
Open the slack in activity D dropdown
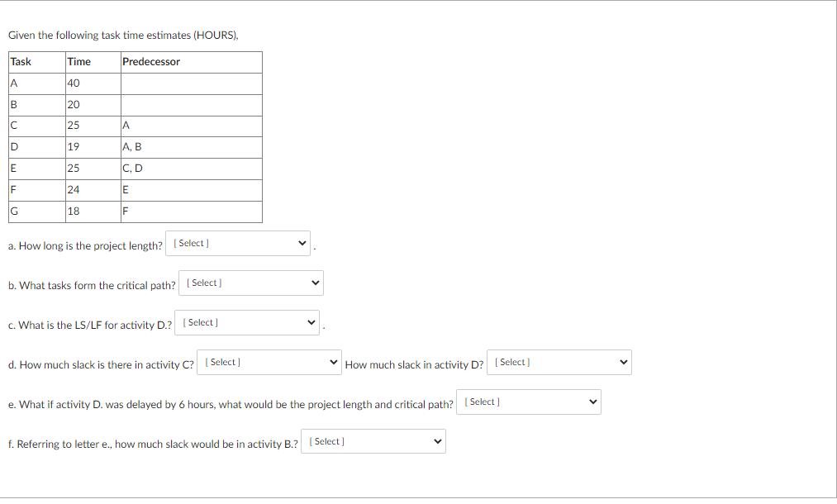[x=559, y=362]
